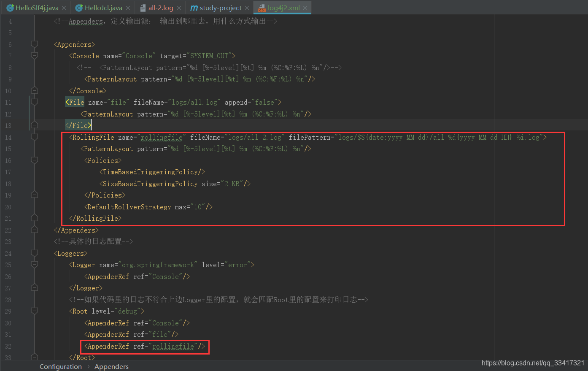Collapse the Policies tag on line 16
The image size is (588, 371).
[35, 160]
